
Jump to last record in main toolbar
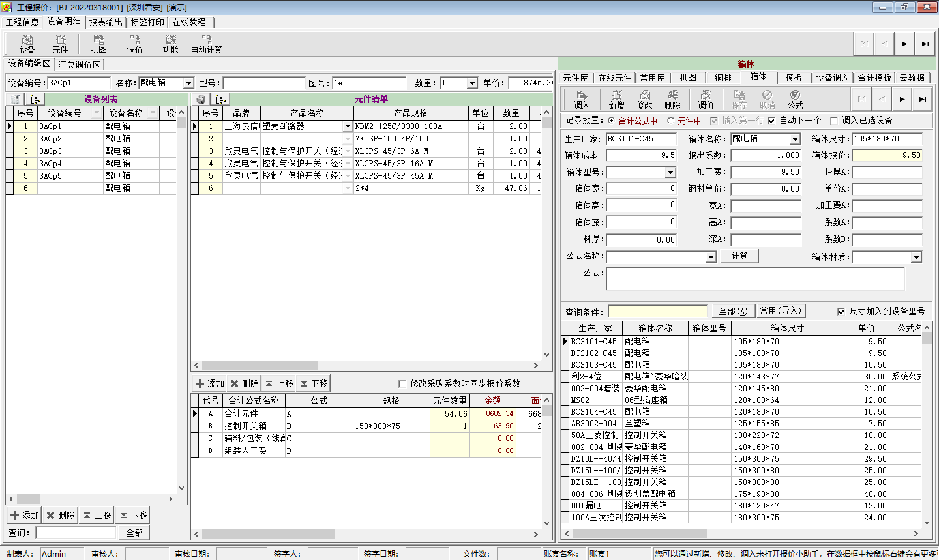coord(925,44)
